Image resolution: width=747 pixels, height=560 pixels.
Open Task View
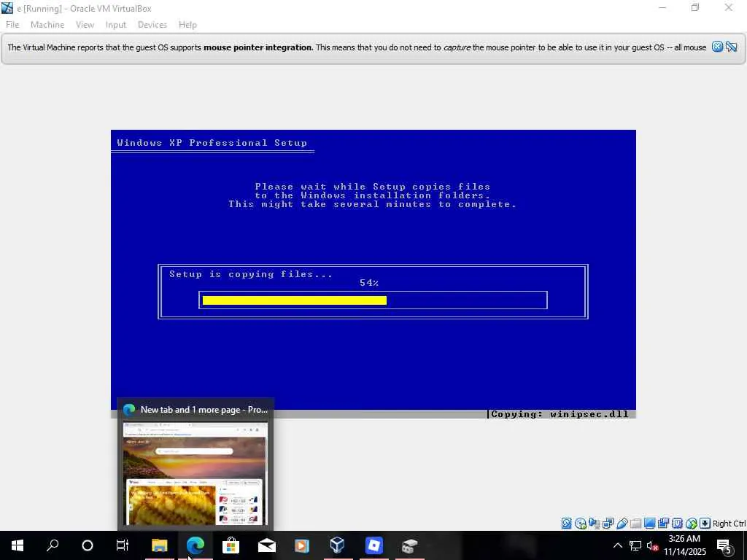(123, 545)
